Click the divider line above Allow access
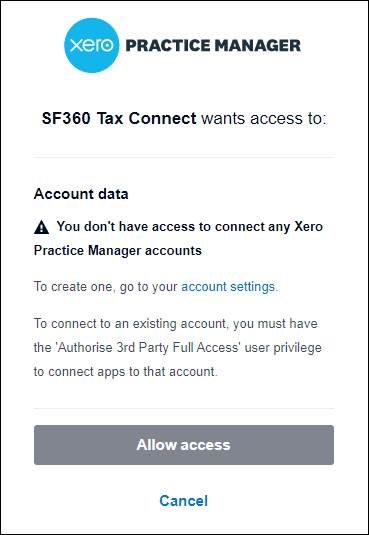369x535 pixels. coord(184,408)
